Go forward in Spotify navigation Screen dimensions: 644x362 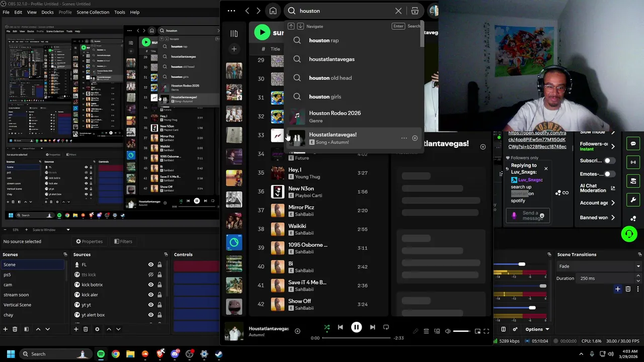259,11
